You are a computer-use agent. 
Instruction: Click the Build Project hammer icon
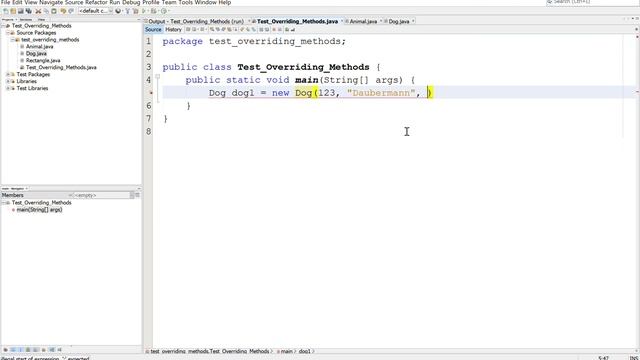(127, 11)
